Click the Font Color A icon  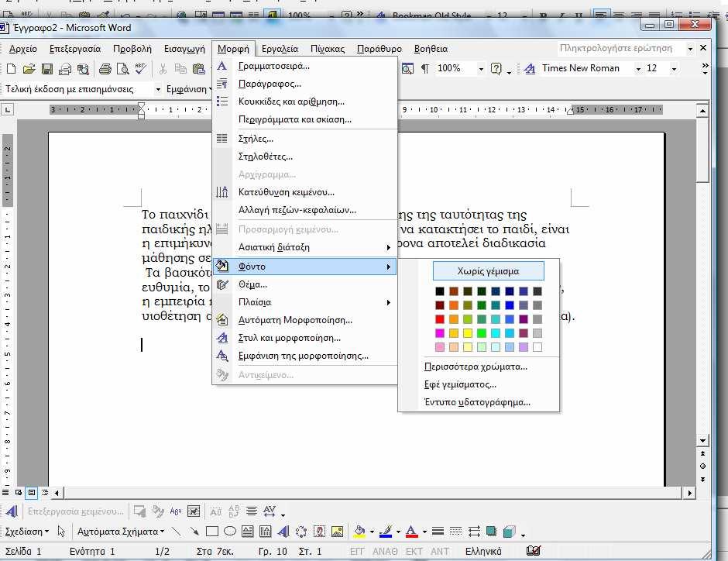tap(411, 532)
